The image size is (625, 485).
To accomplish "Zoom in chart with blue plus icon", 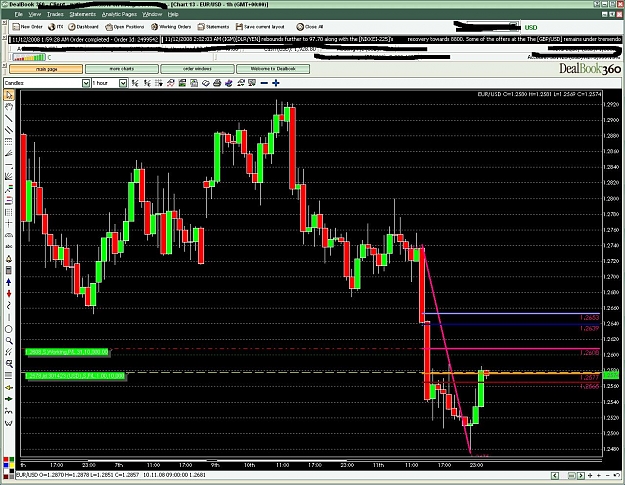I will [x=275, y=83].
